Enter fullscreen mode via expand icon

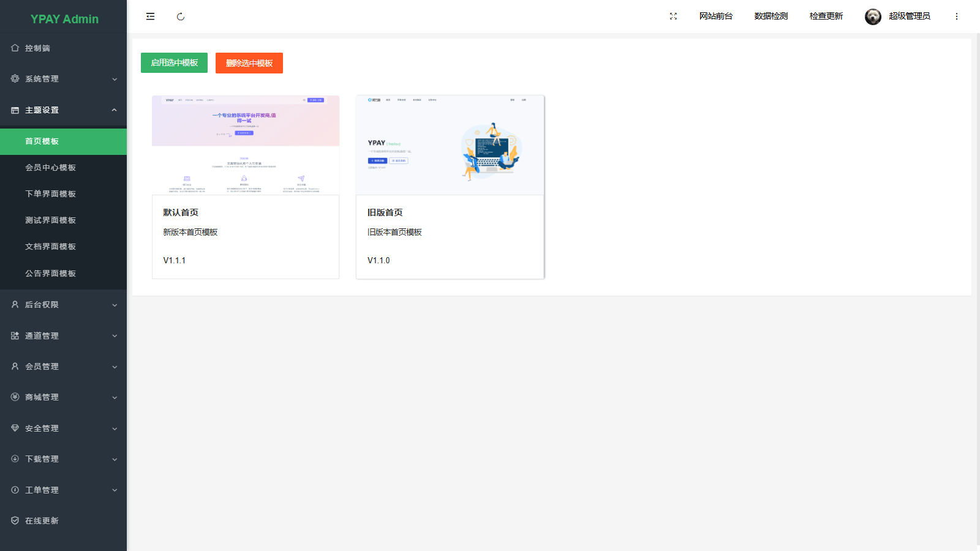click(673, 17)
